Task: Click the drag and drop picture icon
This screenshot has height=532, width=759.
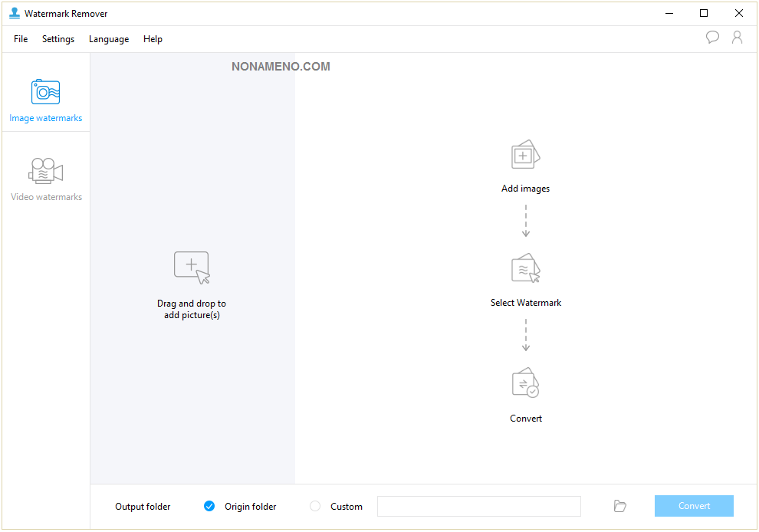Action: 192,268
